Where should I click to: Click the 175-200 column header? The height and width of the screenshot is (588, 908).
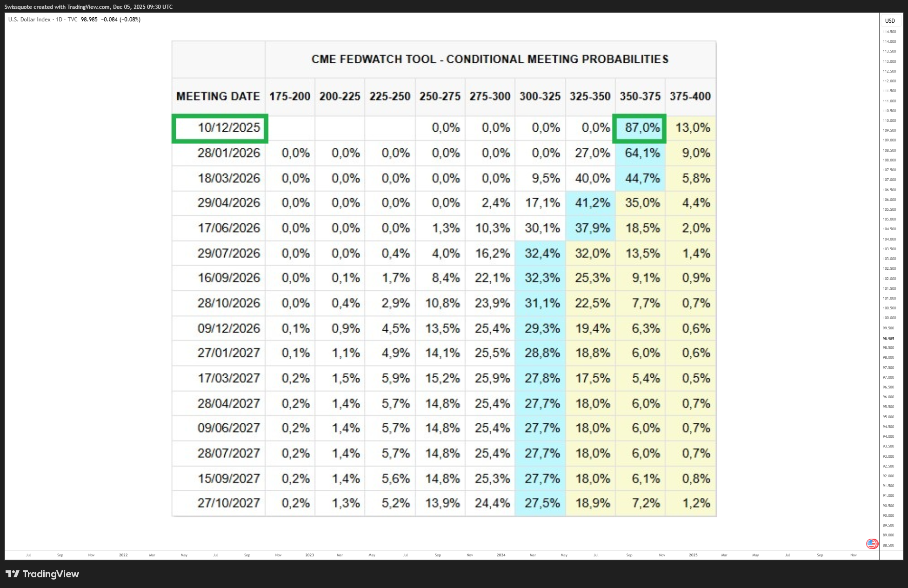click(x=290, y=96)
